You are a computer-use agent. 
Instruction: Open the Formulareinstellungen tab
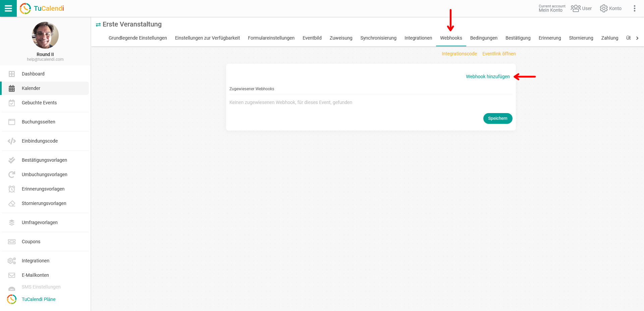point(271,38)
